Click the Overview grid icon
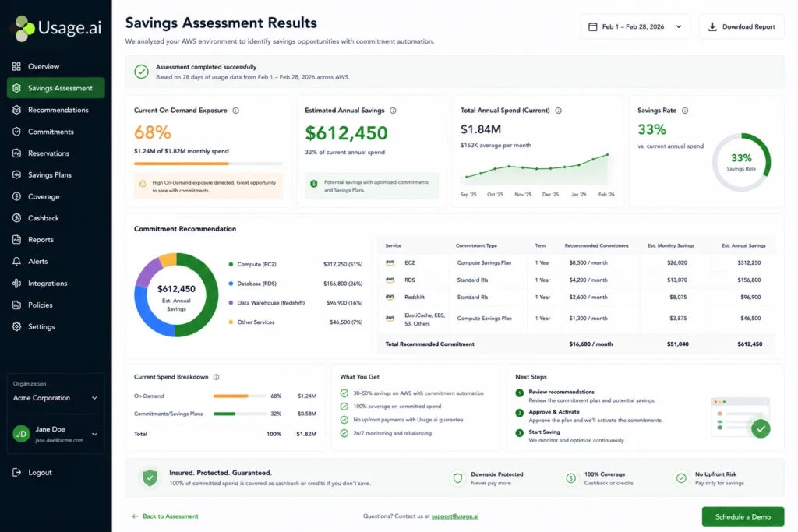Image resolution: width=798 pixels, height=532 pixels. click(17, 67)
